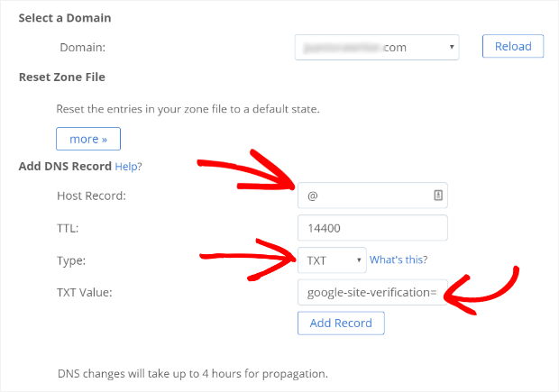Click the TXT Value: label
This screenshot has height=392, width=559.
tap(85, 293)
